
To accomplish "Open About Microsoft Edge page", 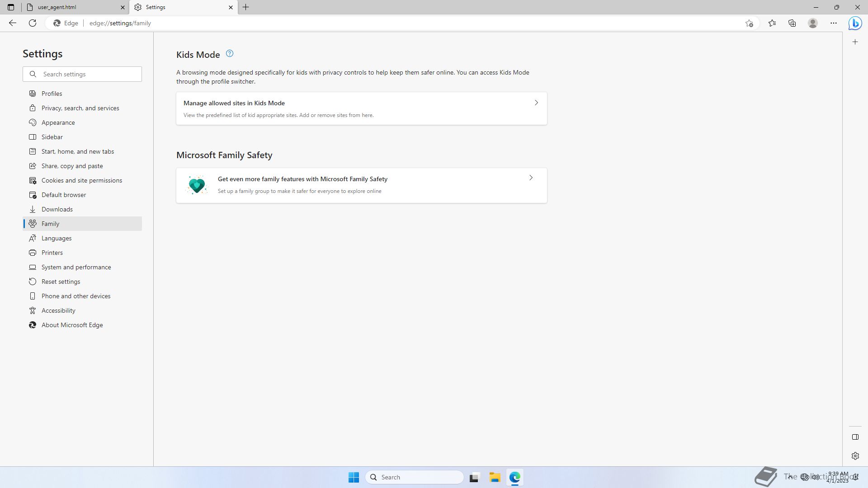I will coord(82,325).
